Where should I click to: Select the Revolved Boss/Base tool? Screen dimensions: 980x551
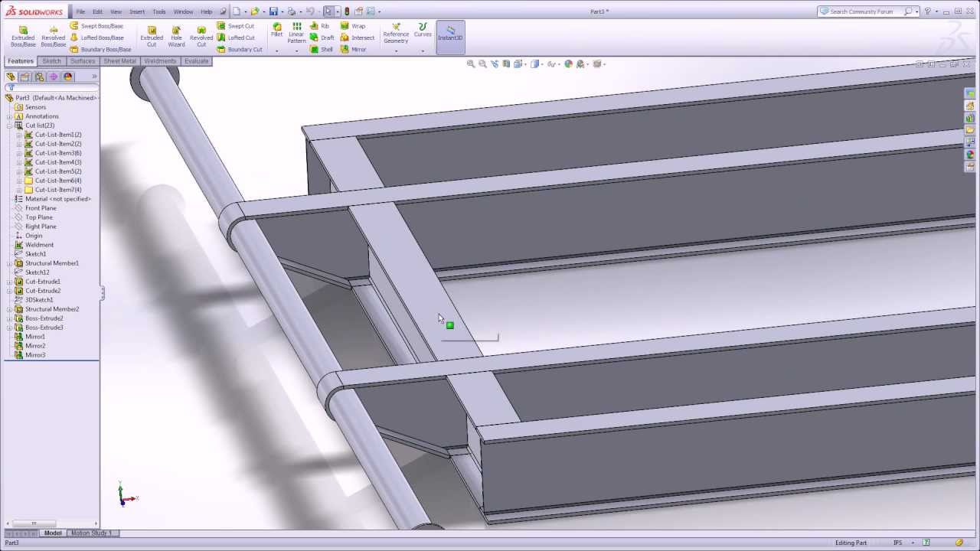[x=54, y=36]
